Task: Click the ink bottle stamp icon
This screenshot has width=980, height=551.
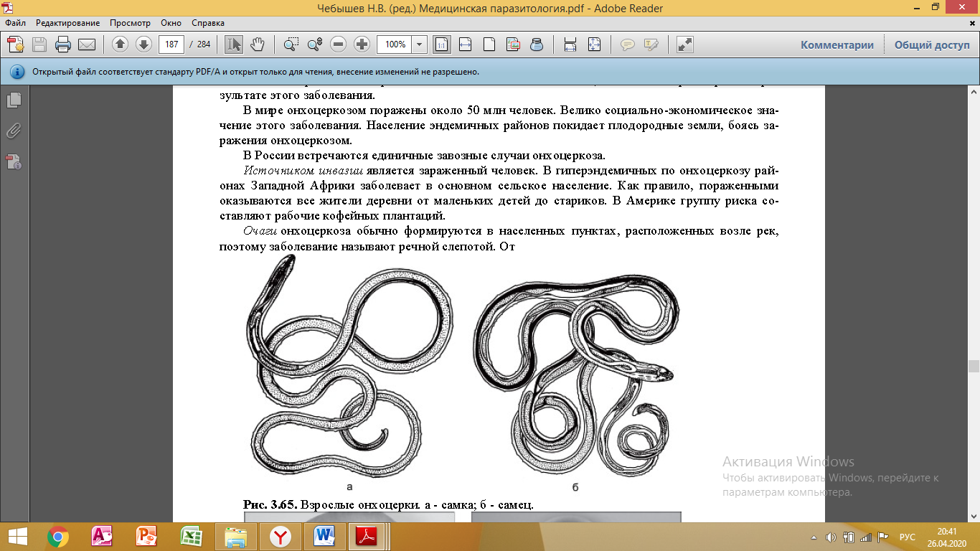Action: tap(536, 44)
